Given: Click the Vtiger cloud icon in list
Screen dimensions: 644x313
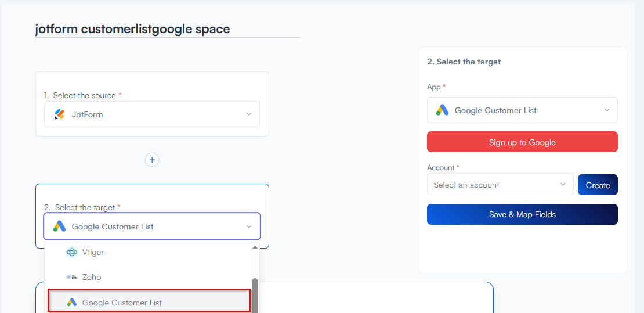Looking at the screenshot, I should [72, 252].
